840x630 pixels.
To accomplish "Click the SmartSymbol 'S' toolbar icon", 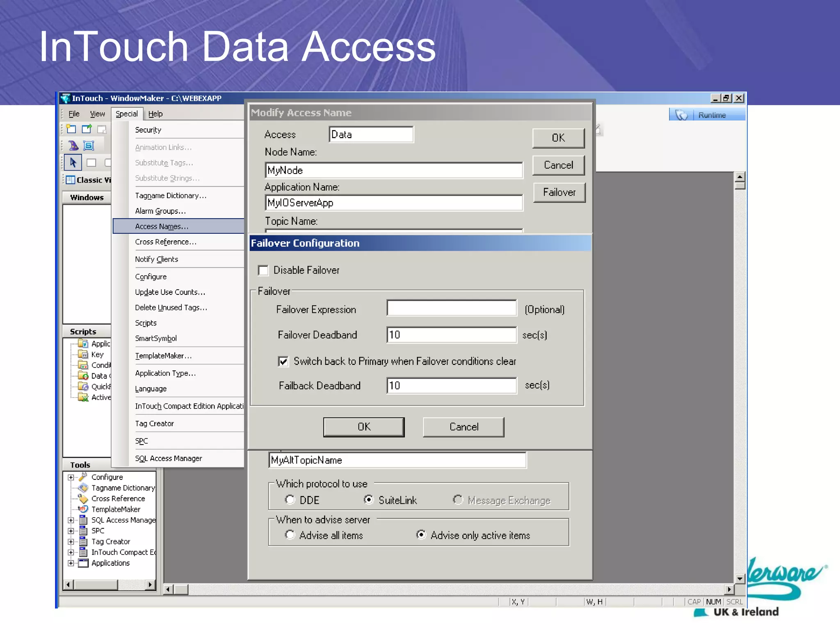I will pos(89,145).
